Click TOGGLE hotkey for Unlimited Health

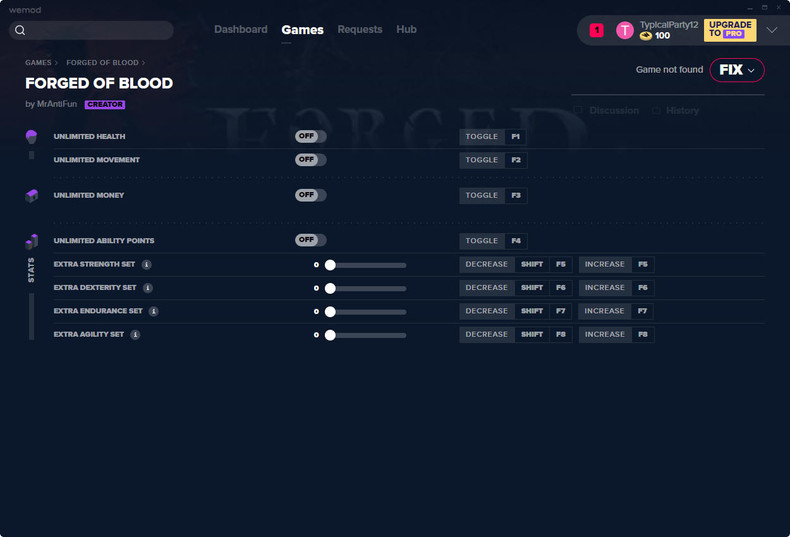click(482, 137)
